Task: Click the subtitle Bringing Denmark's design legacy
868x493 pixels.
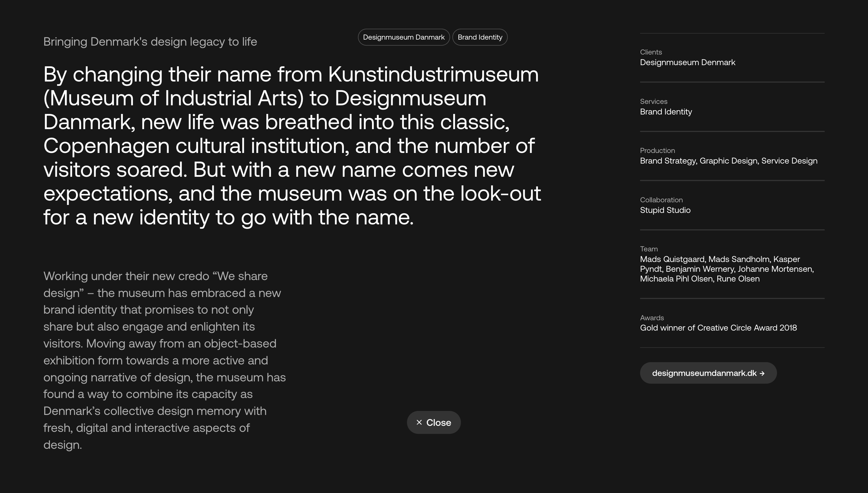Action: click(150, 42)
